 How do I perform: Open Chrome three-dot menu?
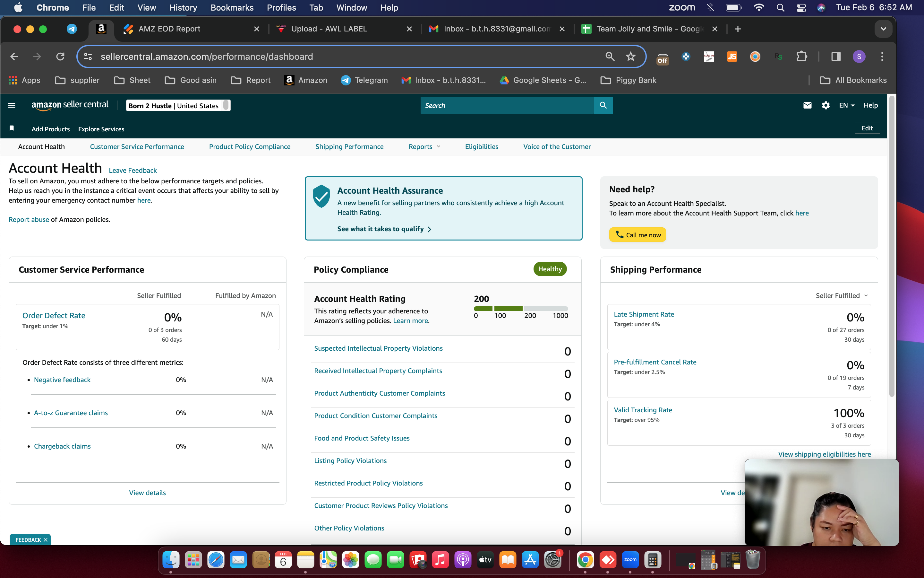(x=882, y=57)
